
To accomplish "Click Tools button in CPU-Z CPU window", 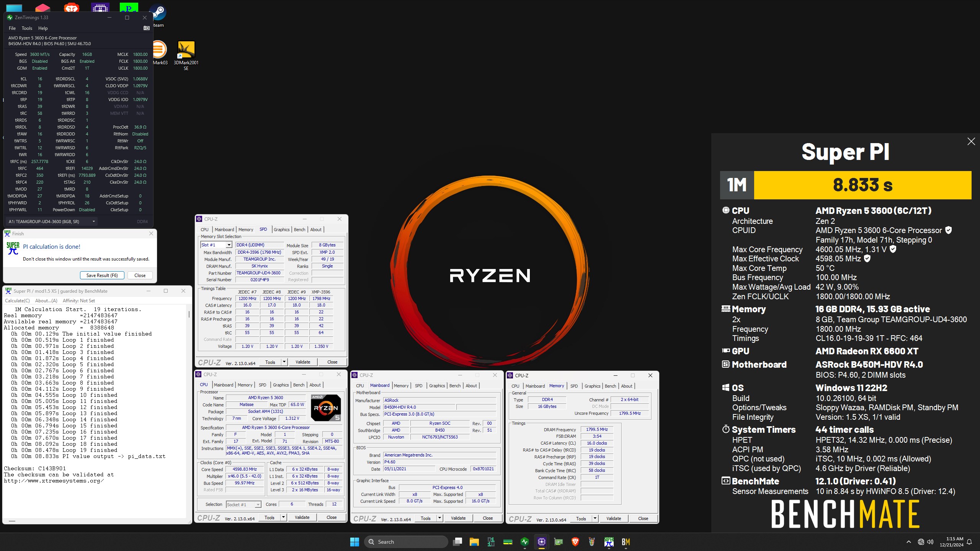I will (269, 517).
